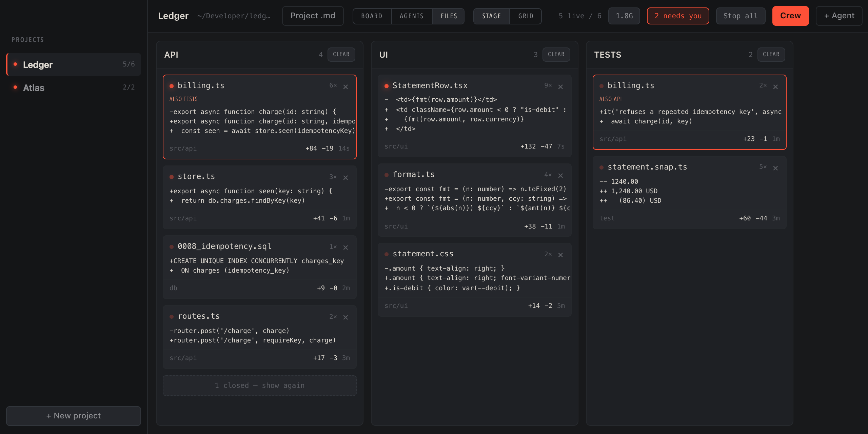Click the red dot on API billing.ts card
The image size is (868, 434).
click(x=172, y=86)
